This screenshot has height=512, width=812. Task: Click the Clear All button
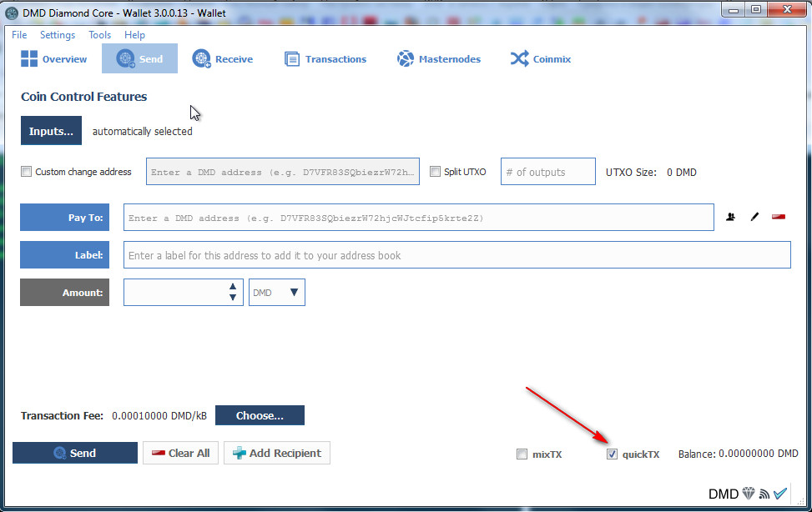pos(181,453)
